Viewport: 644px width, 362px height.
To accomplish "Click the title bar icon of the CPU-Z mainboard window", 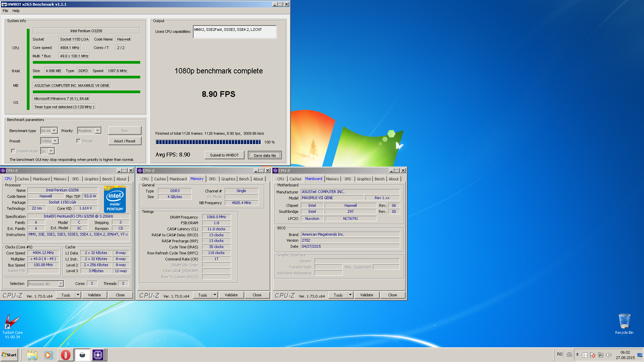I will coord(276,171).
